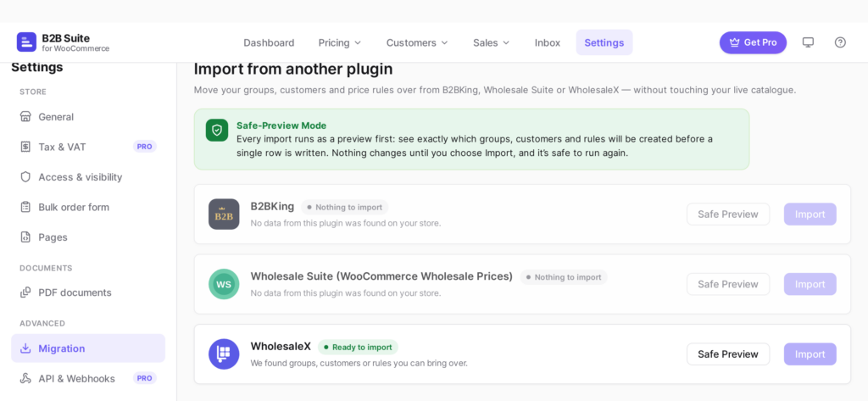Click the Get Pro button
This screenshot has width=868, height=401.
753,42
